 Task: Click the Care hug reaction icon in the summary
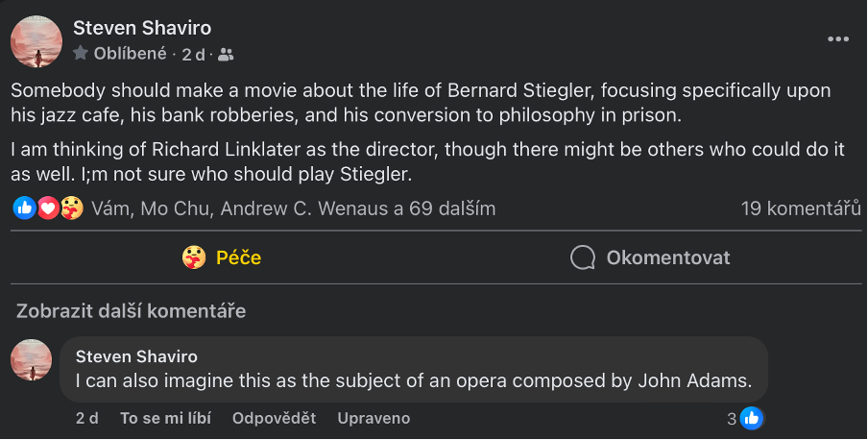(x=70, y=208)
